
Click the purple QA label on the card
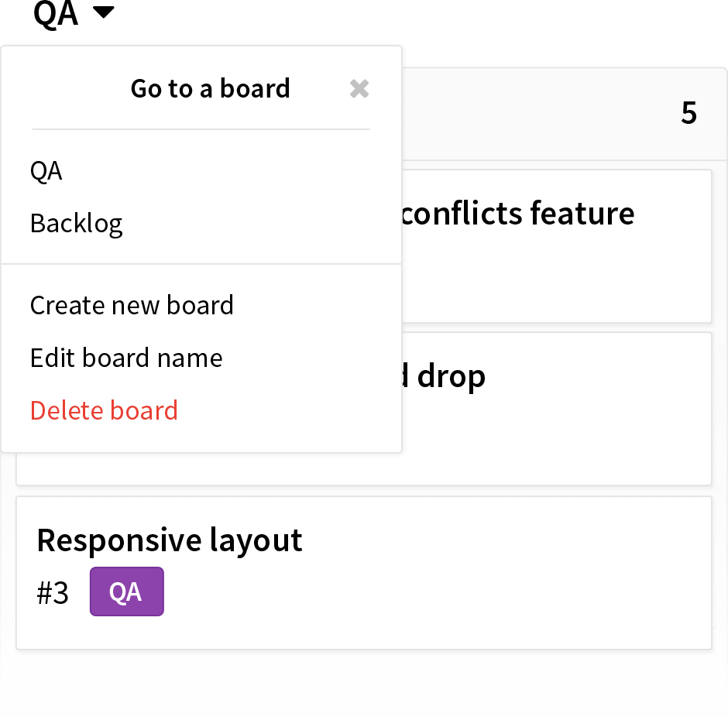(x=127, y=591)
